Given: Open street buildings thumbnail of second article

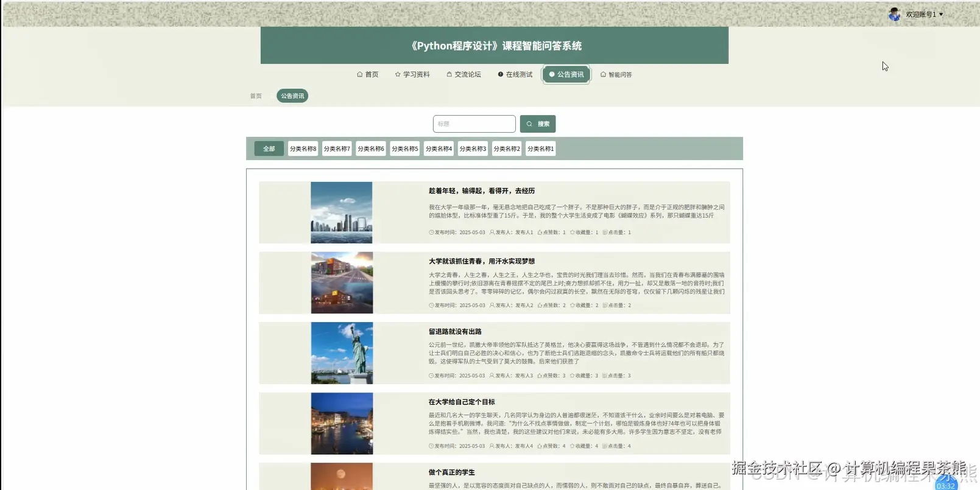Looking at the screenshot, I should point(342,282).
